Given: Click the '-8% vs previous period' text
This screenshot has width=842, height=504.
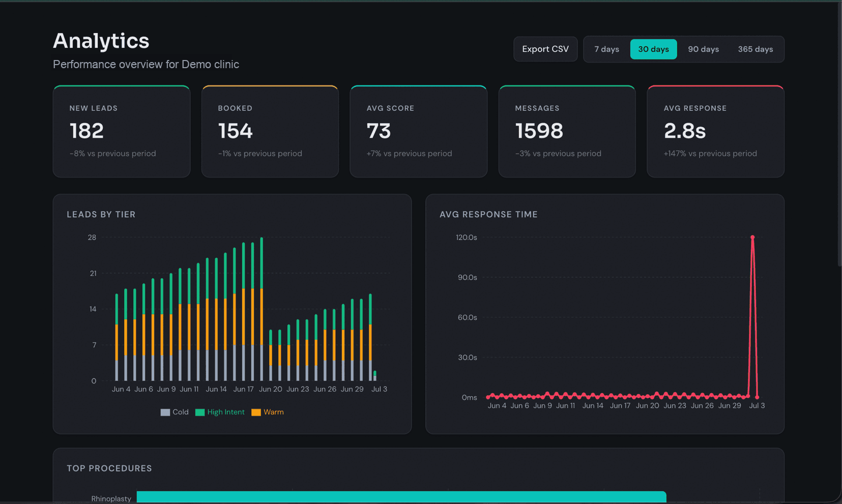Looking at the screenshot, I should point(113,154).
